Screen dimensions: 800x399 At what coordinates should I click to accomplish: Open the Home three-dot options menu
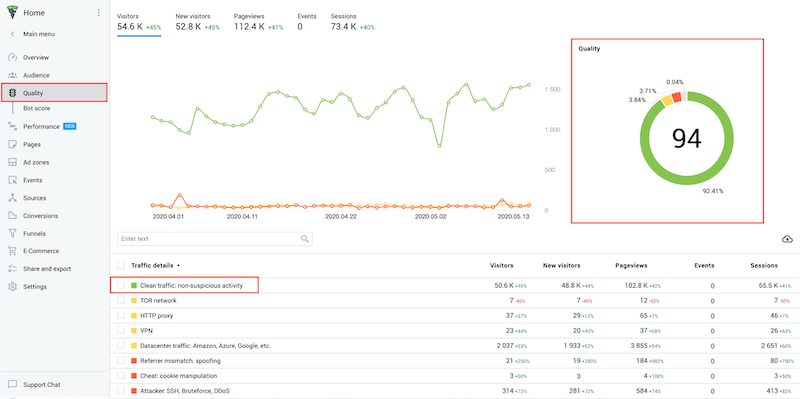[x=98, y=13]
